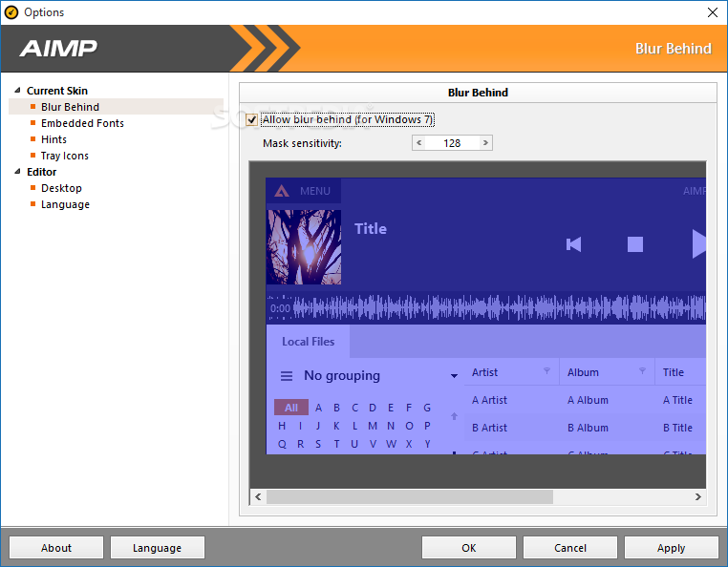Click the previous track button in preview
Screen dimensions: 728x567
pos(574,244)
